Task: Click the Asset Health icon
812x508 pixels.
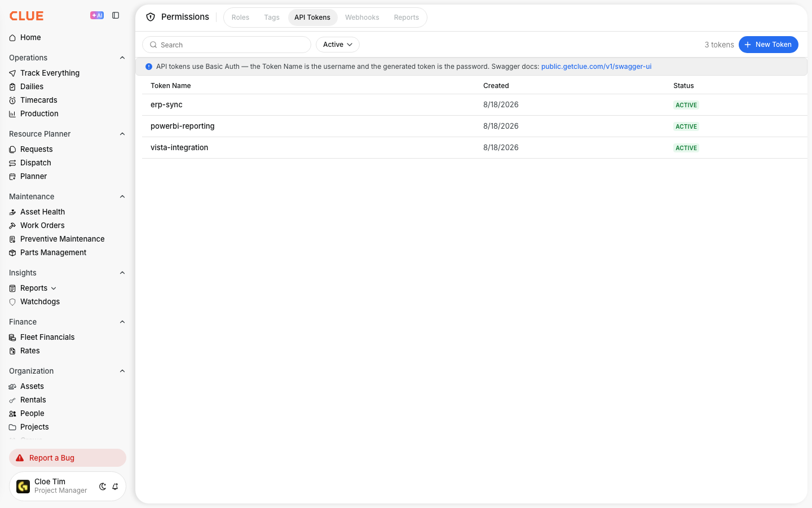Action: point(12,212)
